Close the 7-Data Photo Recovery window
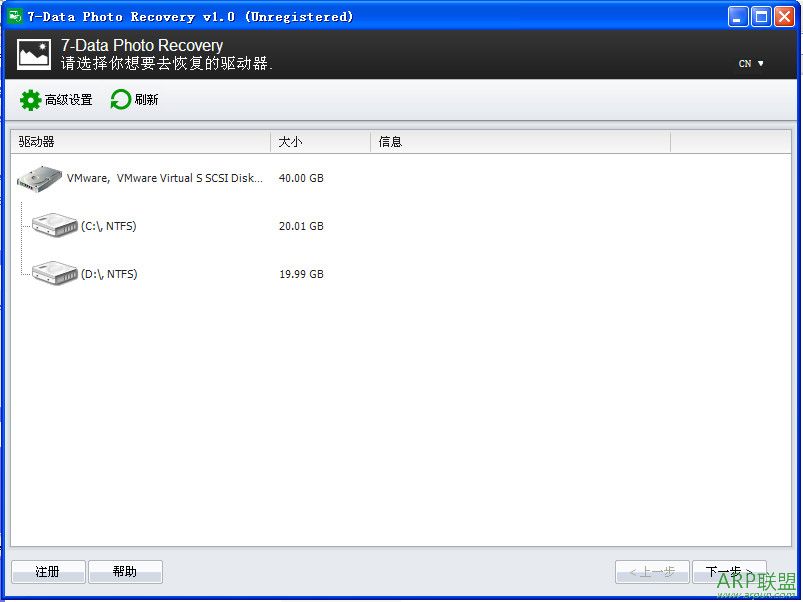Image resolution: width=803 pixels, height=602 pixels. pos(785,17)
